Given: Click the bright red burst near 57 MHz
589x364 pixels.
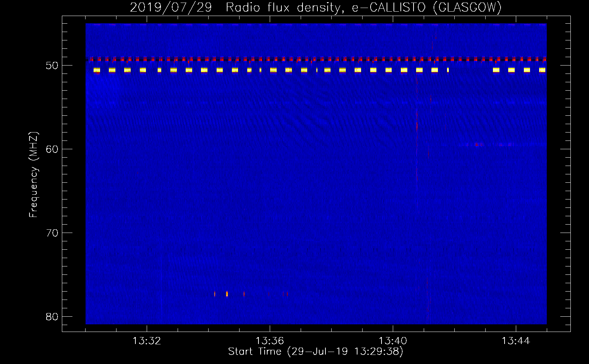Looking at the screenshot, I should pyautogui.click(x=417, y=126).
